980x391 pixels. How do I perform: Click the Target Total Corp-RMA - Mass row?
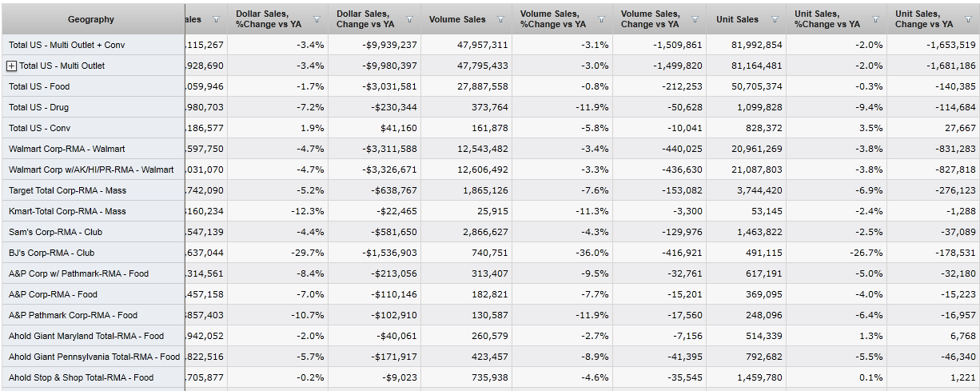coord(67,190)
